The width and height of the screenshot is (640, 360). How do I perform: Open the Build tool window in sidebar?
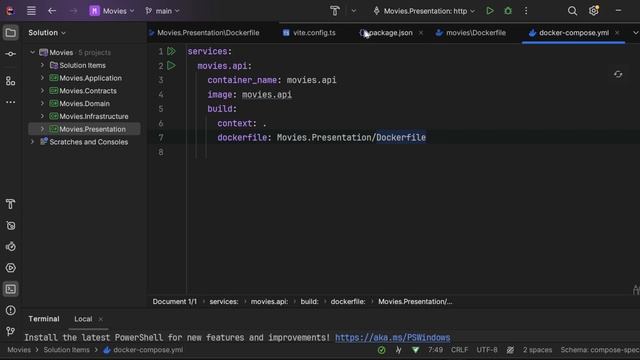(x=11, y=204)
